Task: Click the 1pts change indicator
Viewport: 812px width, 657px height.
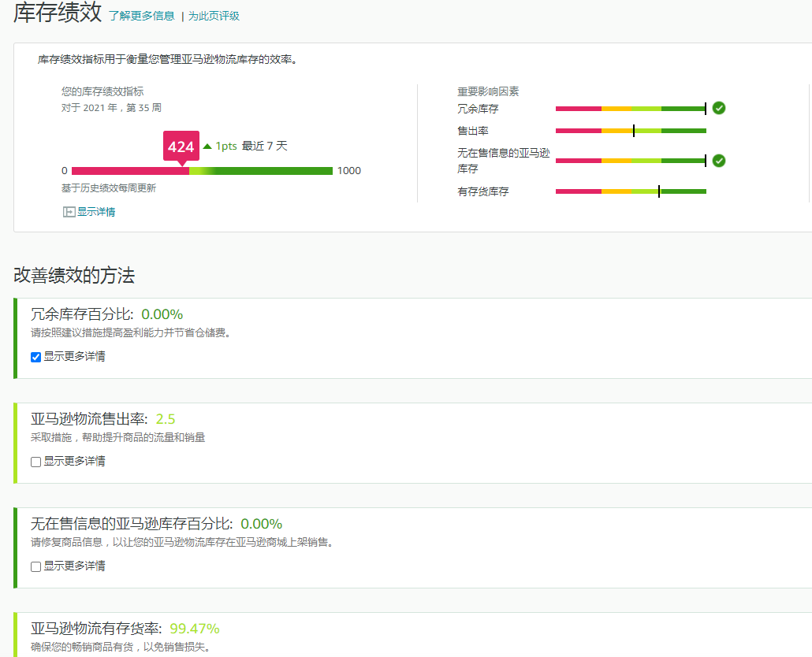Action: click(x=226, y=147)
